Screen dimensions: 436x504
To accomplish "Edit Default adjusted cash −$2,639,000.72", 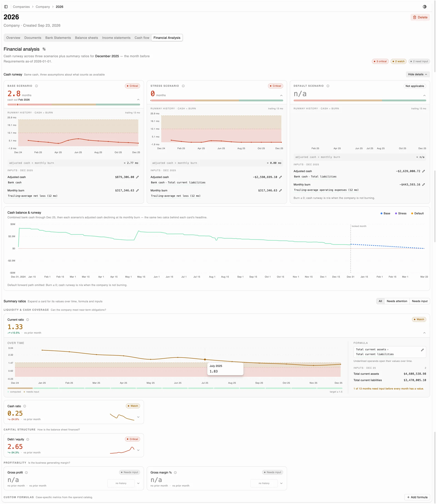I will [x=424, y=171].
